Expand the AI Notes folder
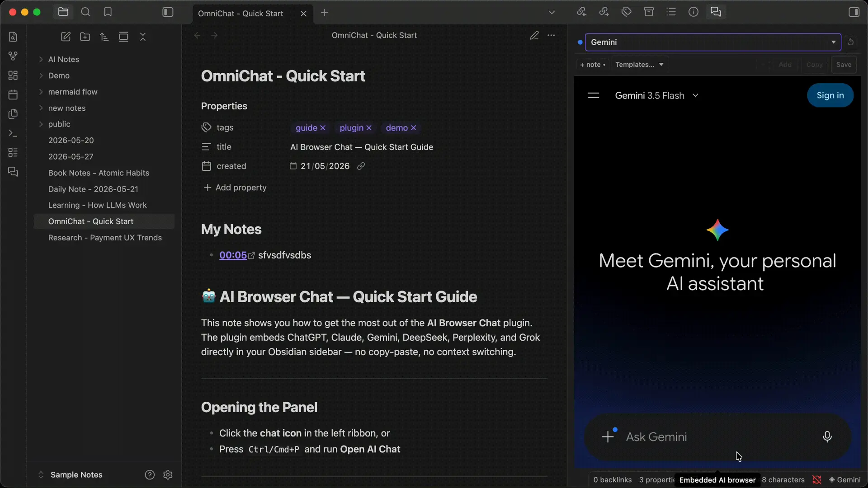Viewport: 868px width, 488px height. [41, 59]
